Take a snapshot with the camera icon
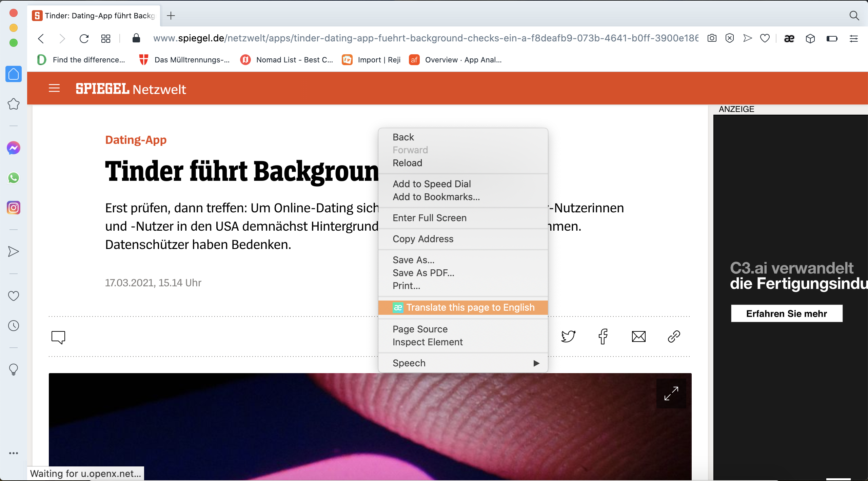This screenshot has width=868, height=481. pyautogui.click(x=712, y=38)
